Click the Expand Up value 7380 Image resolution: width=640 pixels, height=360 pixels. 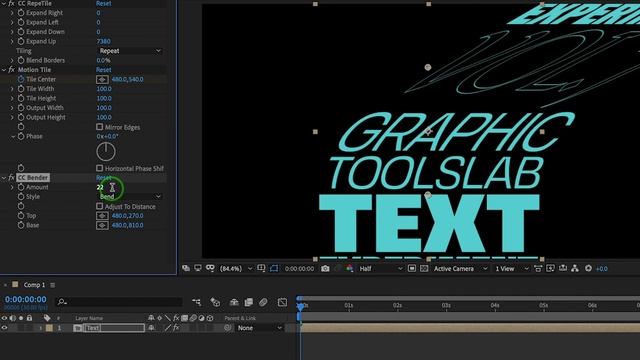104,41
